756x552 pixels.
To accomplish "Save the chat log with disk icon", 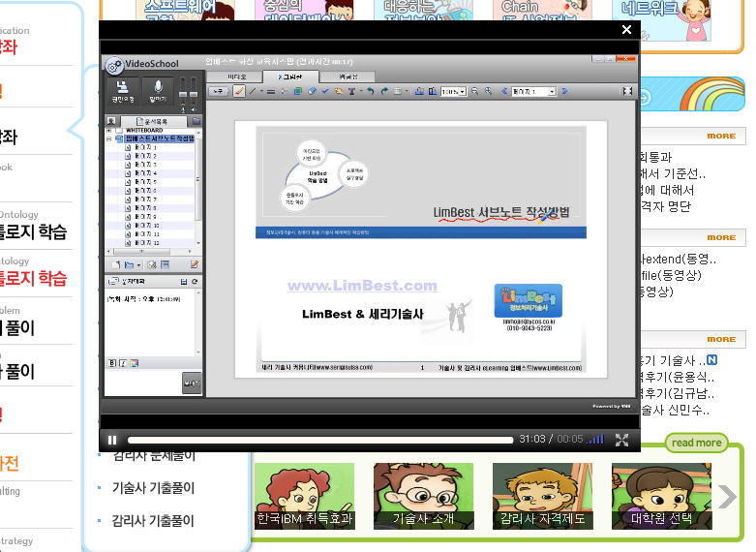I will click(184, 281).
